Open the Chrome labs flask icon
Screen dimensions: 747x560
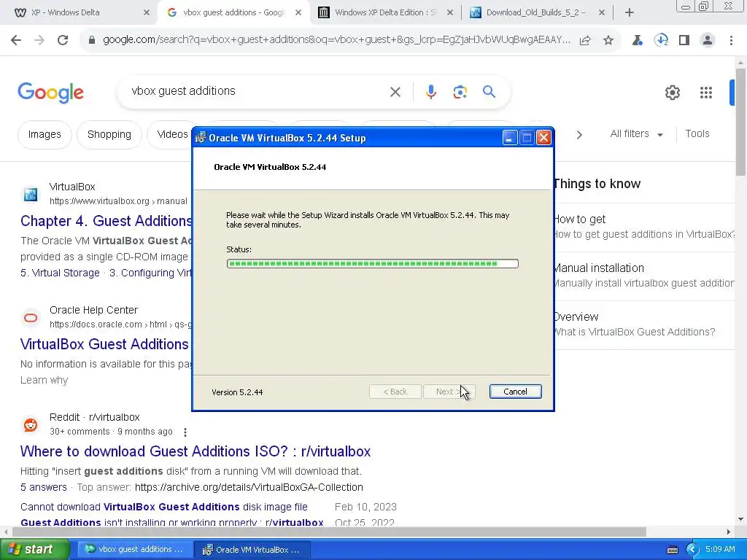[638, 41]
